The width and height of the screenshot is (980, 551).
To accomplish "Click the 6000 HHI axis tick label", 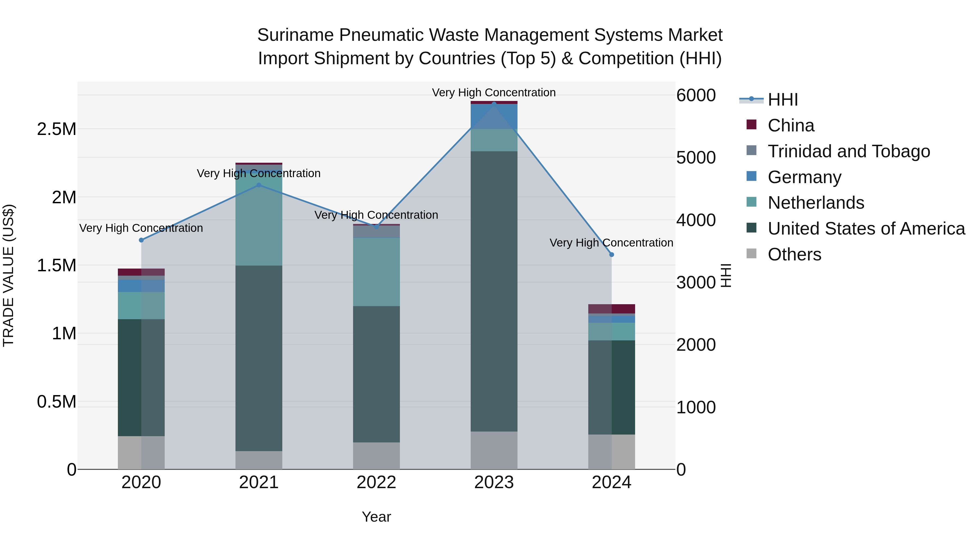I will click(x=696, y=95).
